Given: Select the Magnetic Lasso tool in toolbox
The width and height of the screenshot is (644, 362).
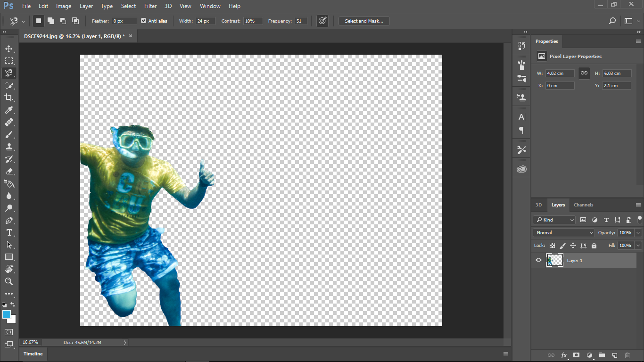Looking at the screenshot, I should point(9,73).
